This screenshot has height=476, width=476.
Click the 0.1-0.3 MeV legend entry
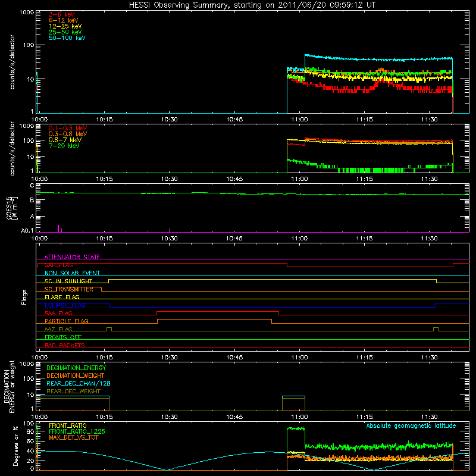click(x=68, y=128)
